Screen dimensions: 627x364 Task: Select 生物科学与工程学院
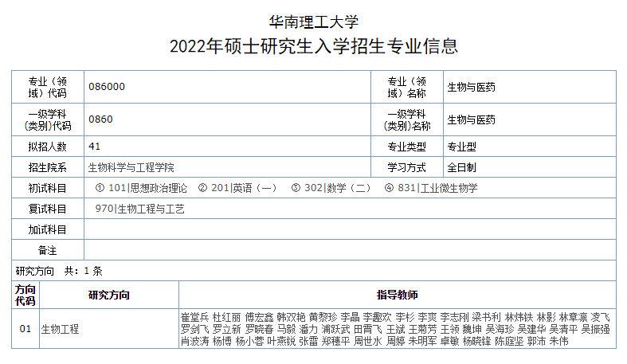point(131,167)
